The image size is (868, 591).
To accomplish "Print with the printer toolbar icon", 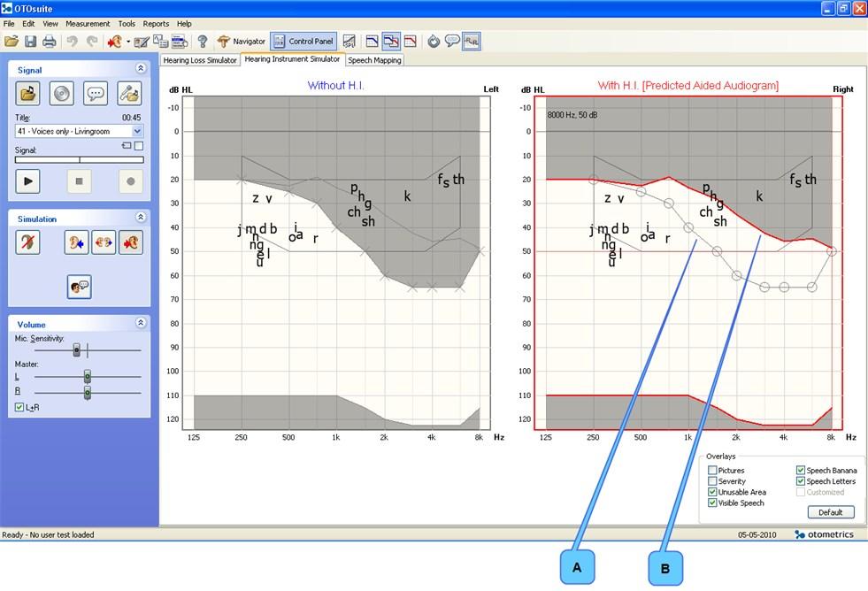I will (50, 41).
